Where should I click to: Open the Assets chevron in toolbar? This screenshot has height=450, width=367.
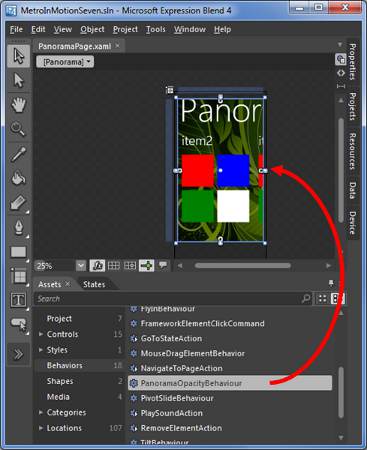pyautogui.click(x=18, y=354)
